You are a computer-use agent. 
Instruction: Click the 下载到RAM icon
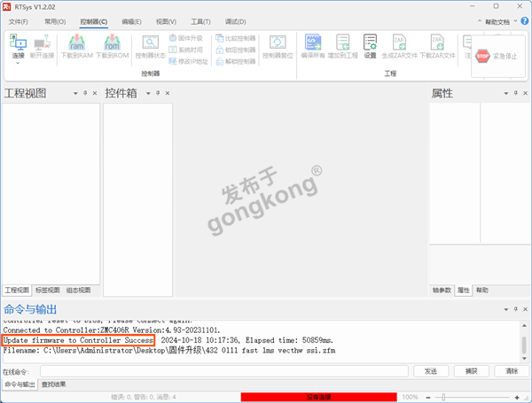pyautogui.click(x=77, y=43)
